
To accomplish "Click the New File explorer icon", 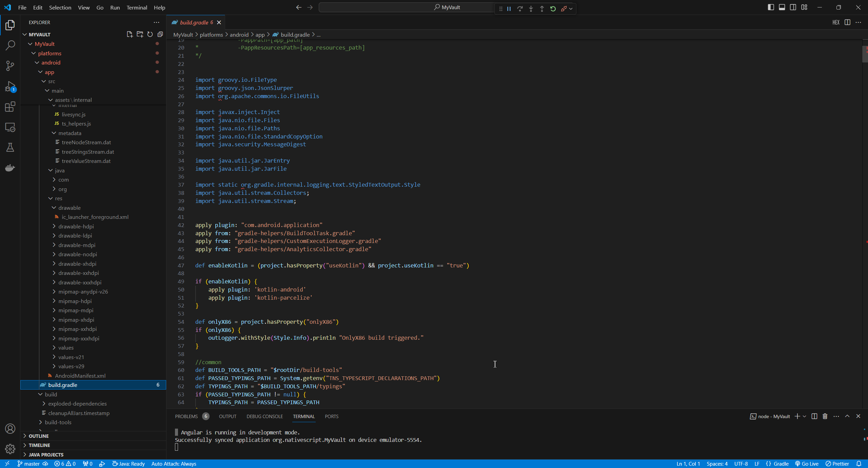I will click(x=130, y=34).
